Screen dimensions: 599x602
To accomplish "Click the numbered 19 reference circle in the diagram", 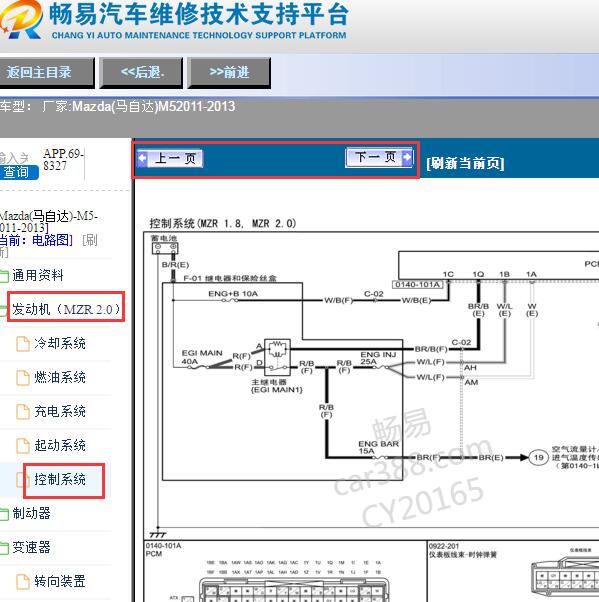I will tap(538, 457).
